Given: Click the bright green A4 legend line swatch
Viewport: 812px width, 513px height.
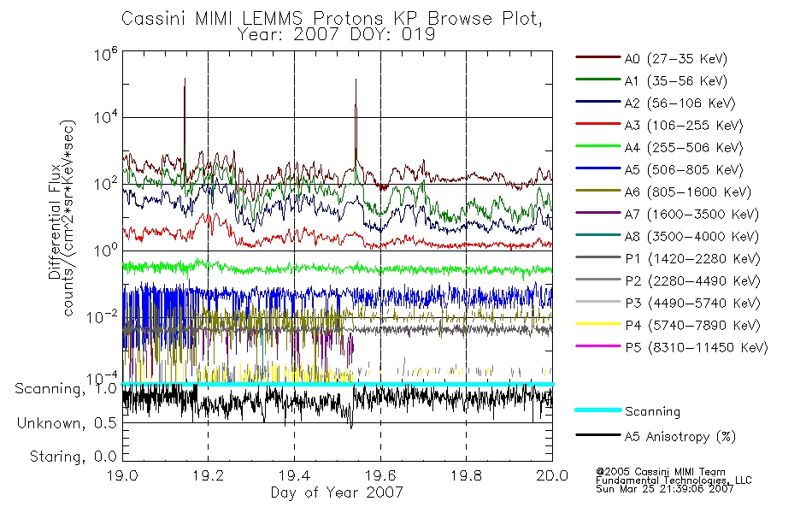Looking at the screenshot, I should (597, 146).
